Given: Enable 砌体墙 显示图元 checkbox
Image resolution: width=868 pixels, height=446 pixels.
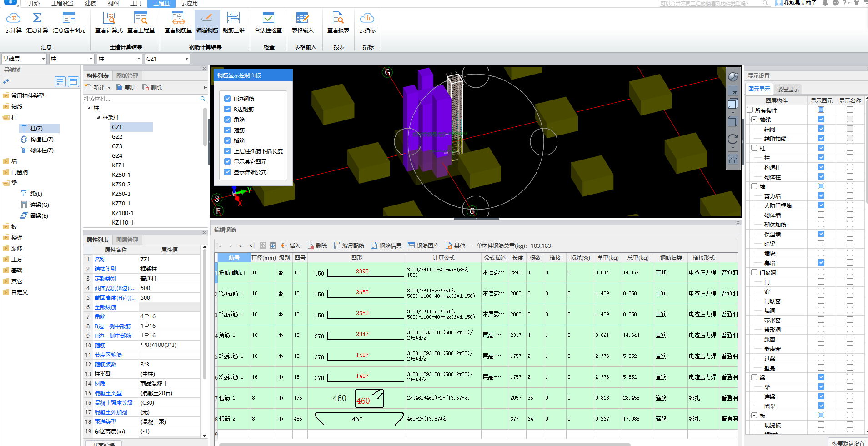Looking at the screenshot, I should [x=821, y=215].
